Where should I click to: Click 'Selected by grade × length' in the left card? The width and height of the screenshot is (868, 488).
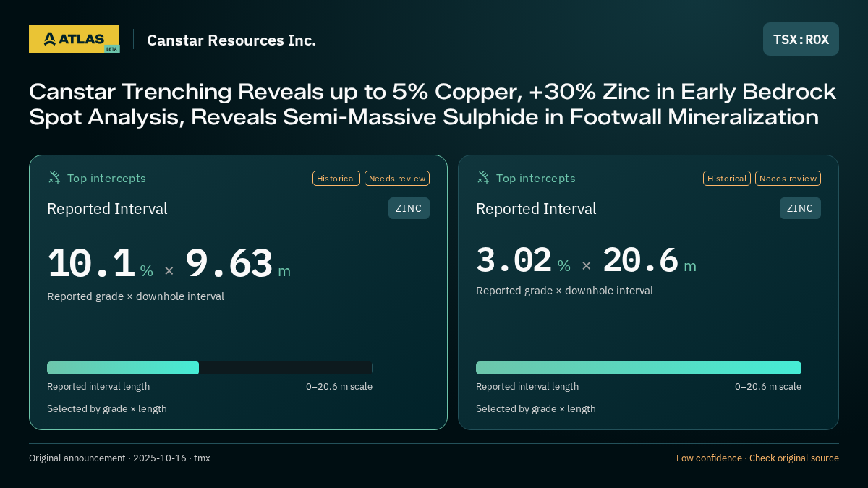pyautogui.click(x=107, y=409)
